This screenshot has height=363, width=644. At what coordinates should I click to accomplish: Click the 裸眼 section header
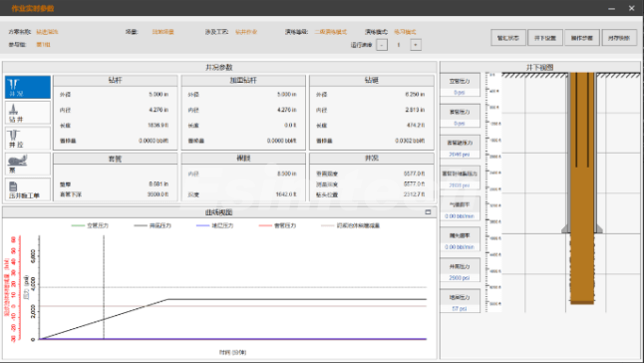point(243,159)
